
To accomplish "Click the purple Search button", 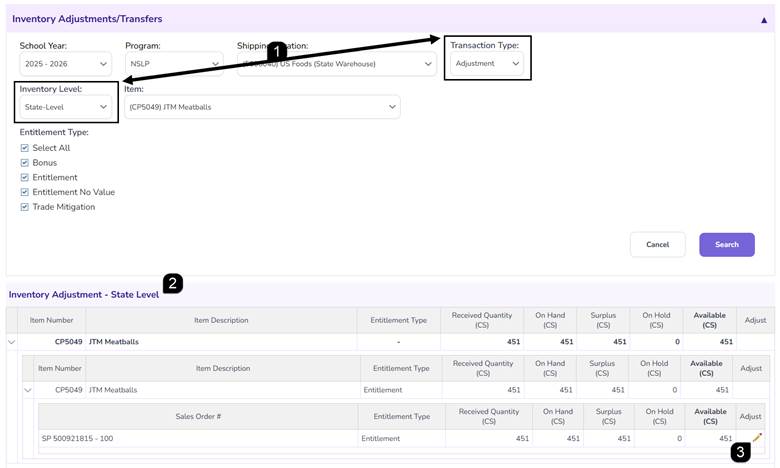I will pos(727,245).
